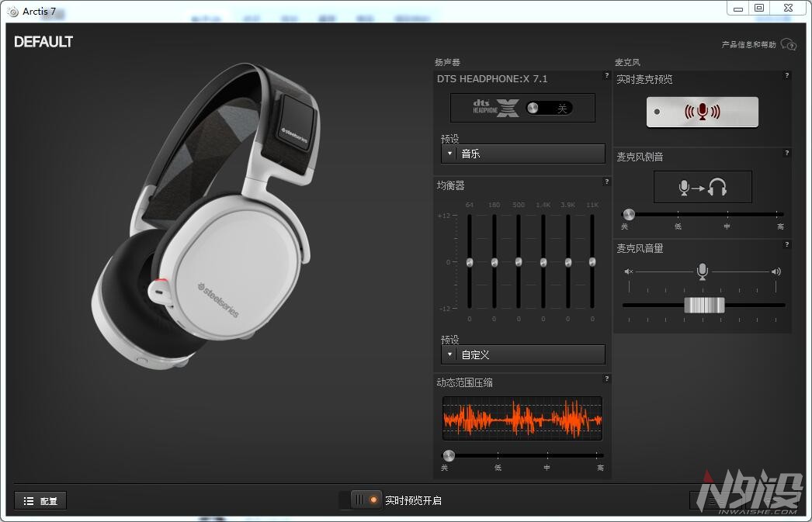Viewport: 812px width, 522px height.
Task: Click the loud volume icon beside mic slider
Action: [x=778, y=271]
